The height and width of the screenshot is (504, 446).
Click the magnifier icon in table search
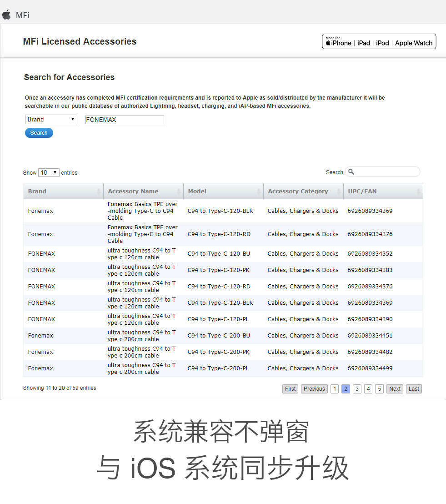click(351, 172)
